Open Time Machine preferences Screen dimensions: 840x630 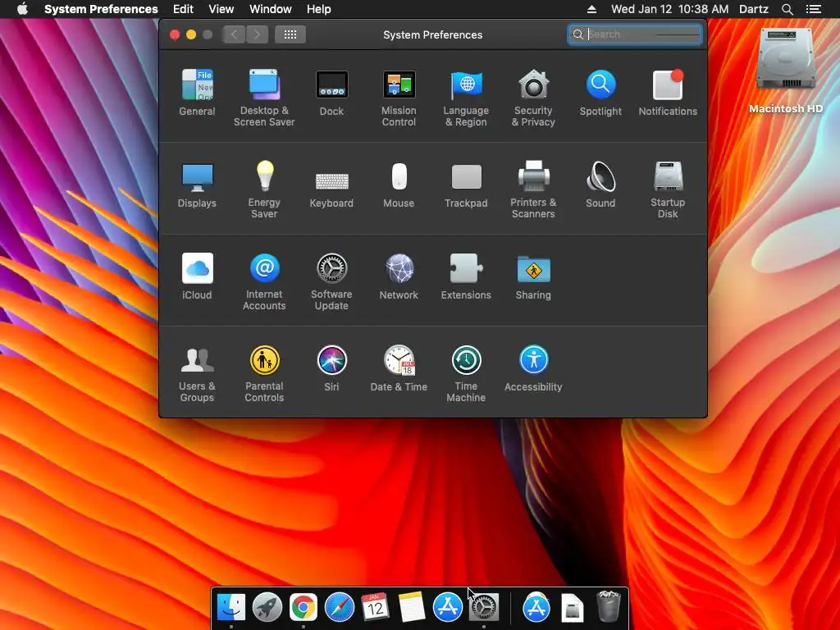click(x=466, y=373)
